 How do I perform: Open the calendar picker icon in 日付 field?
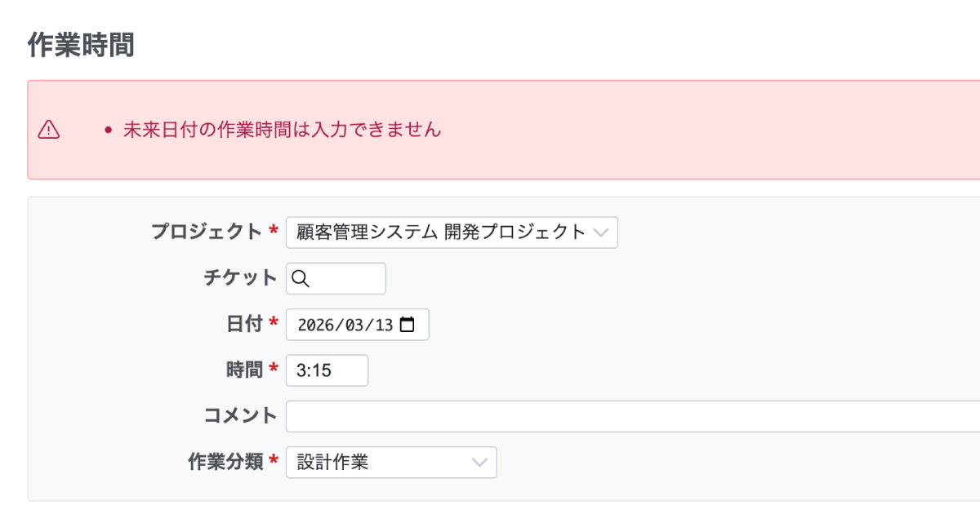tap(408, 325)
